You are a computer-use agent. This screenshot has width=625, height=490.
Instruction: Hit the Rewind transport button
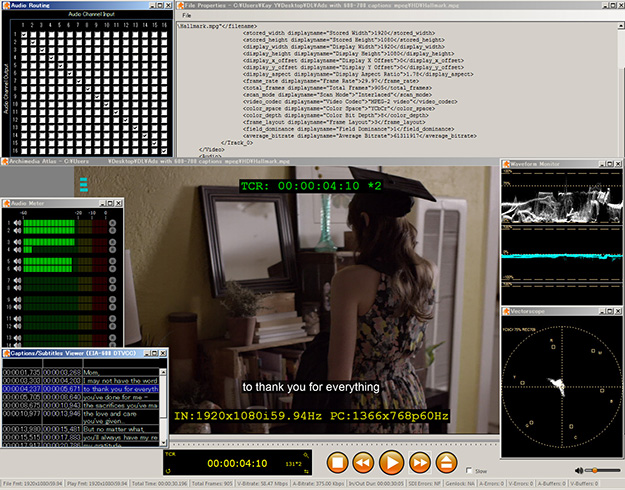pos(365,462)
